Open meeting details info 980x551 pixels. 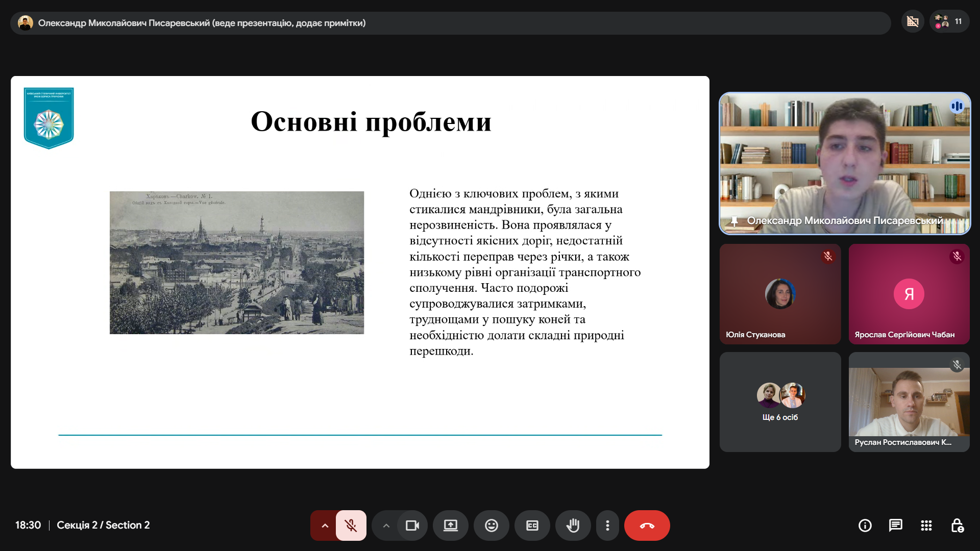(x=865, y=525)
